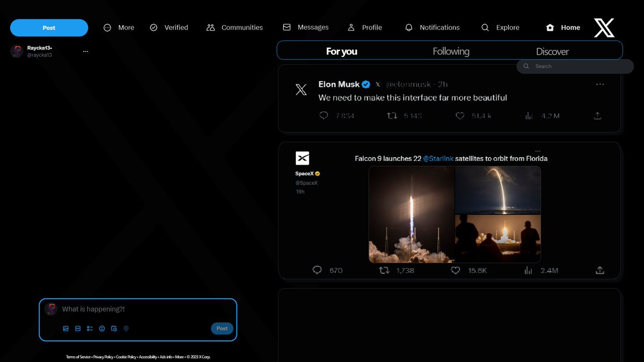This screenshot has width=644, height=362.
Task: Open more options on Elon Musk's post
Action: 600,84
